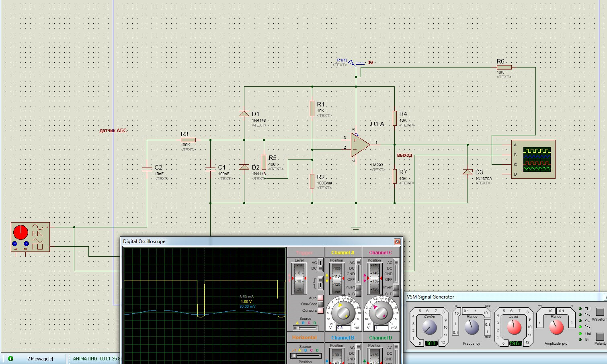Viewport: 607px width, 364px height.
Task: Click Channel A volts-per-division knob
Action: click(343, 313)
